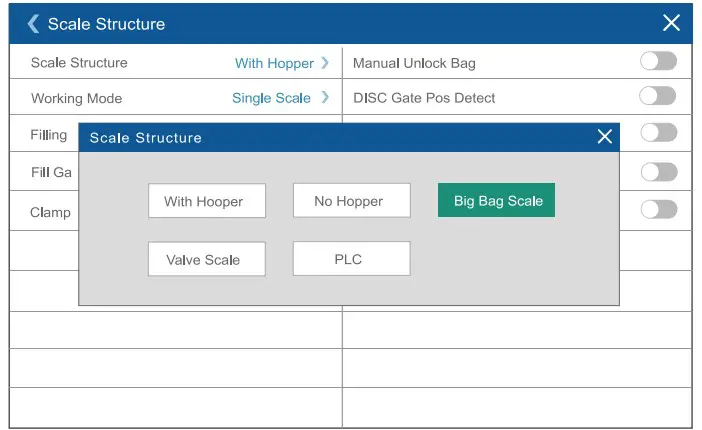Toggle the Manual Unlock Bag switch
Screen dimensions: 702x430
click(658, 62)
